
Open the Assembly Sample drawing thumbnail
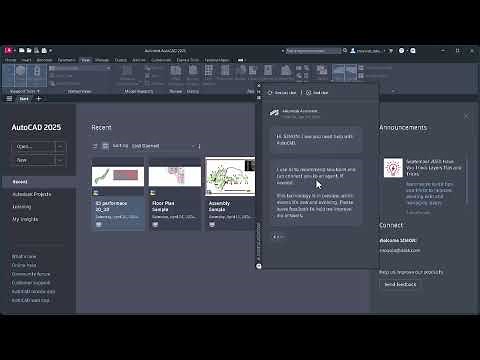pyautogui.click(x=230, y=177)
